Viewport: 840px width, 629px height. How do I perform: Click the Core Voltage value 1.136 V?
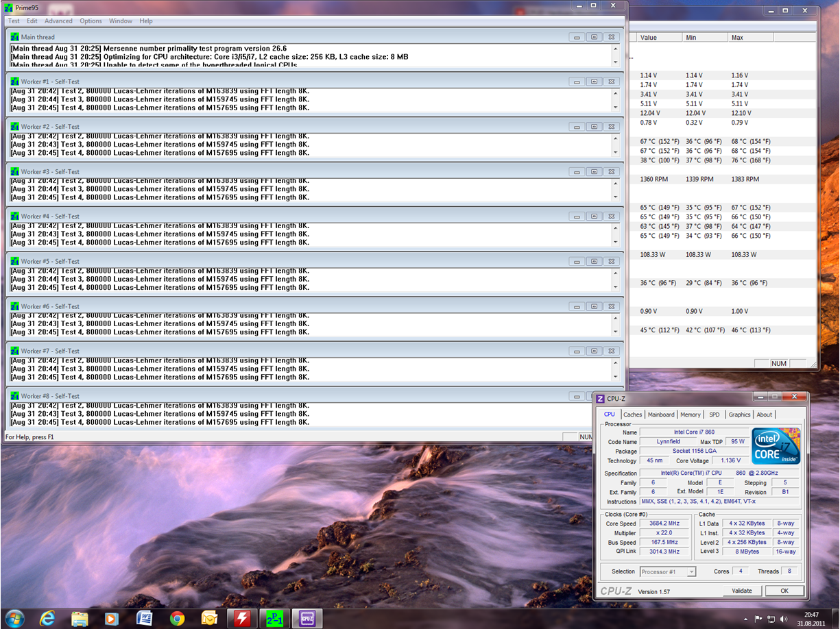(730, 460)
